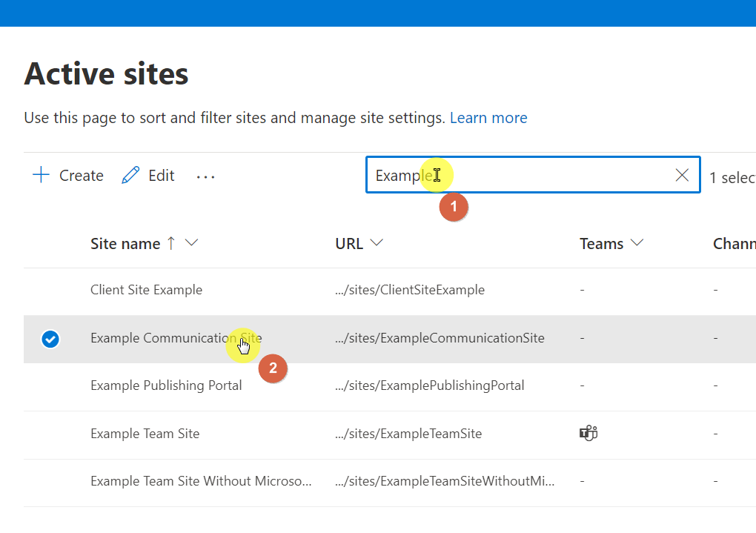Click the .../sites/ExamplePublishingPortal URL
Viewport: 756px width, 533px height.
pyautogui.click(x=430, y=386)
